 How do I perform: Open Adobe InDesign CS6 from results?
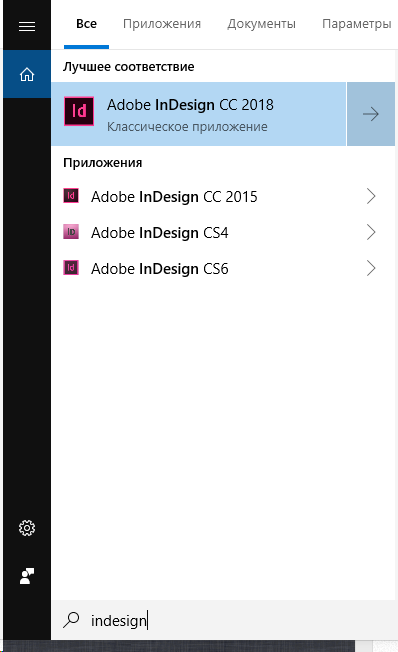click(x=223, y=268)
